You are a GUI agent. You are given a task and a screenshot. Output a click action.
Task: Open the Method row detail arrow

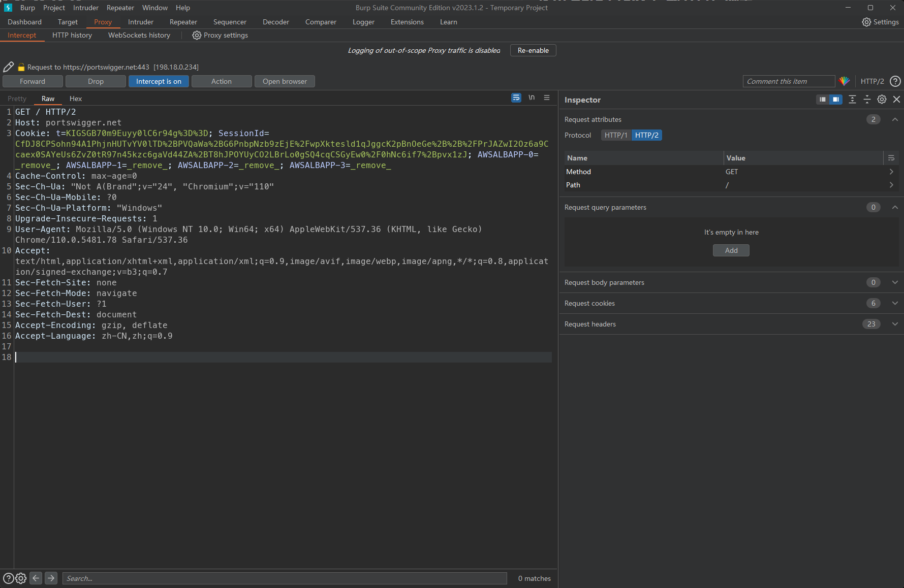pyautogui.click(x=891, y=172)
